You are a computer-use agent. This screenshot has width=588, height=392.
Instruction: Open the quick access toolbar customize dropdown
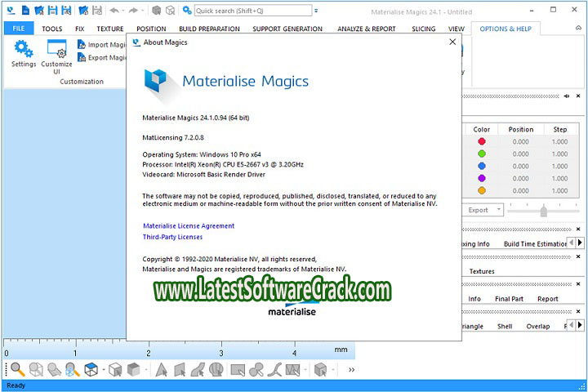pos(316,11)
